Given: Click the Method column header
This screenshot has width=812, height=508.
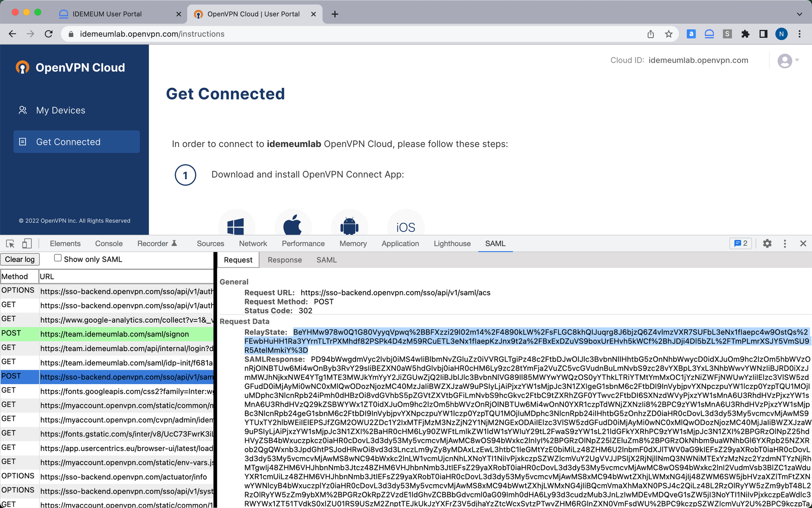Looking at the screenshot, I should coord(19,276).
